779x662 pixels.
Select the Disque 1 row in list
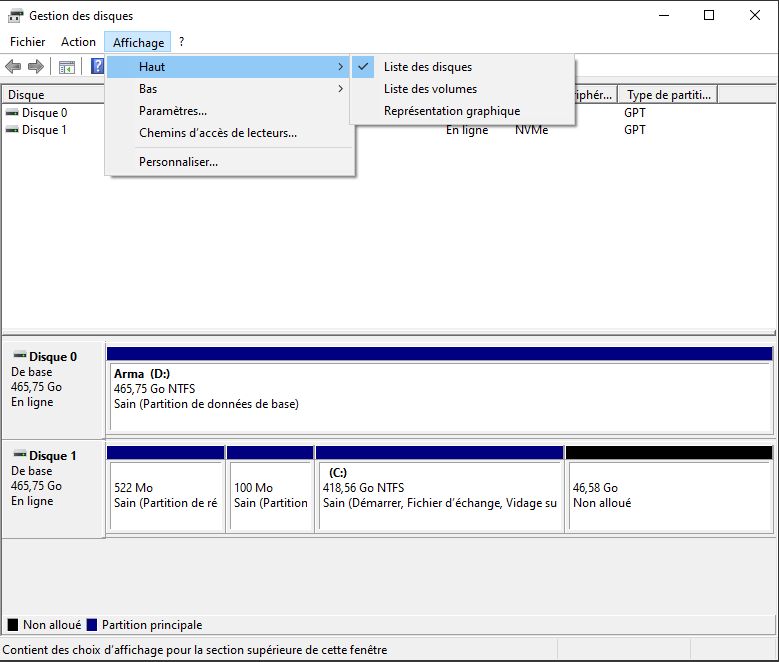pos(389,130)
